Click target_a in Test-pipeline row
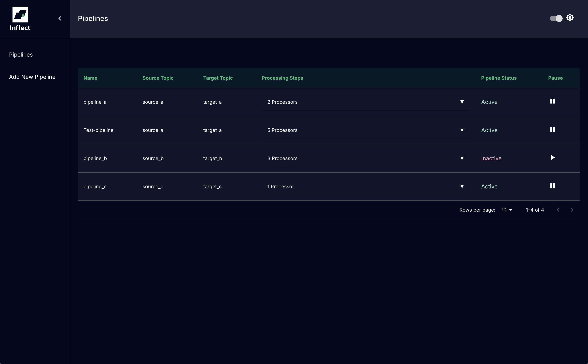Screen dimensions: 588x364 212,130
